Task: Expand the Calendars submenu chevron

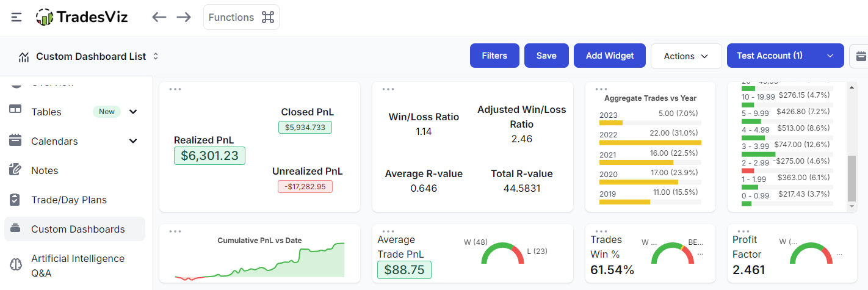Action: point(133,141)
